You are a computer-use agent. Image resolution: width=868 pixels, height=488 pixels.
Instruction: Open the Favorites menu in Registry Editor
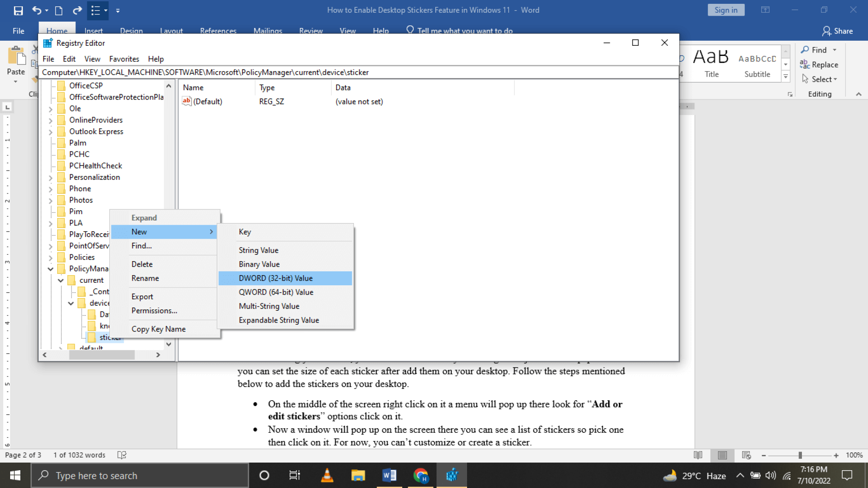[x=124, y=59]
